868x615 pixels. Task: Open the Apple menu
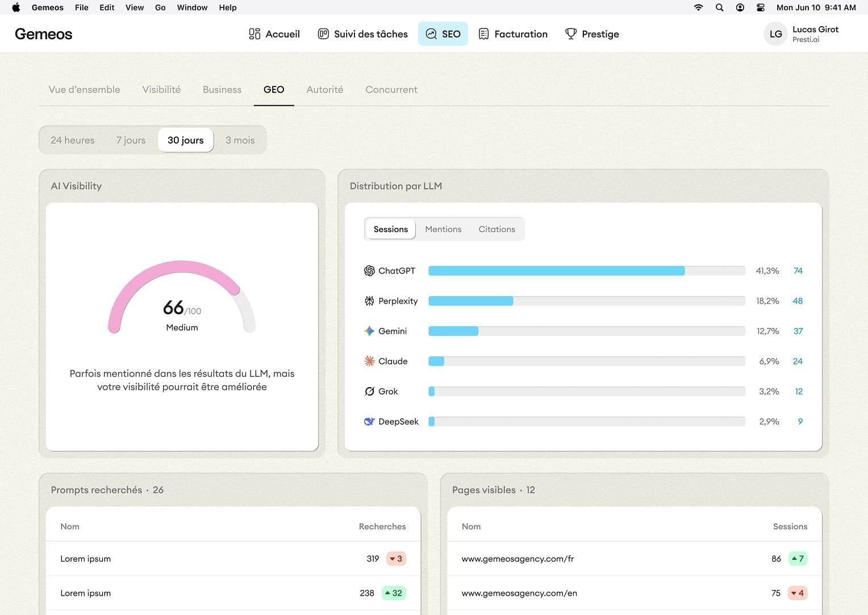pos(16,7)
